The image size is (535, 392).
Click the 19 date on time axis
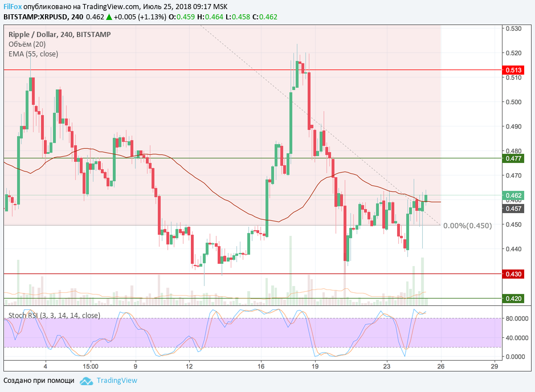pyautogui.click(x=315, y=366)
